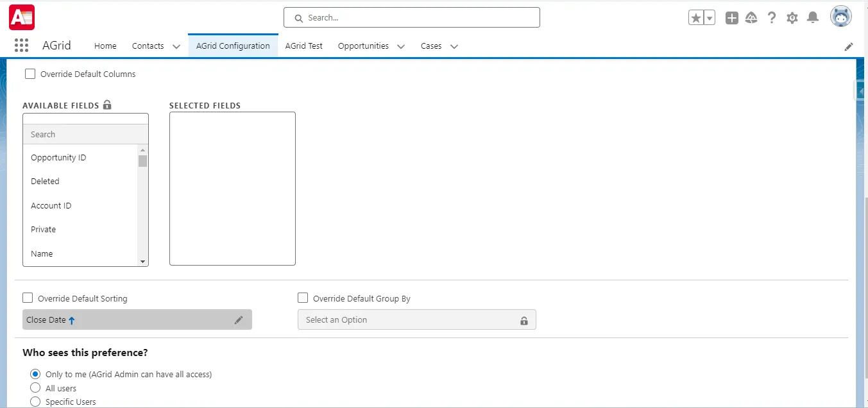This screenshot has width=868, height=408.
Task: Enable the Override Default Columns checkbox
Action: click(x=30, y=74)
